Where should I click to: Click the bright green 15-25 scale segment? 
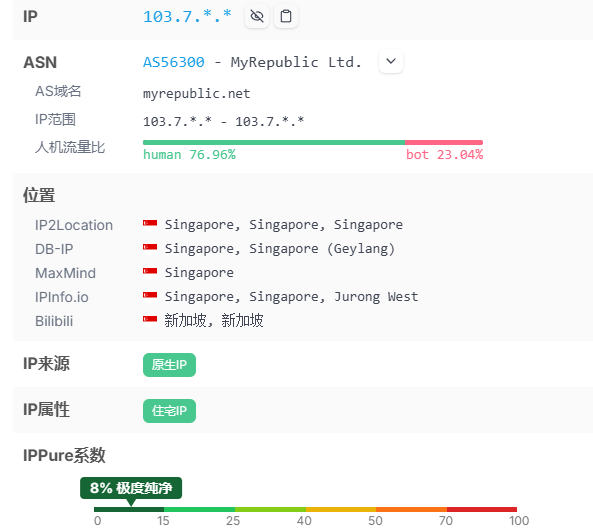(199, 510)
